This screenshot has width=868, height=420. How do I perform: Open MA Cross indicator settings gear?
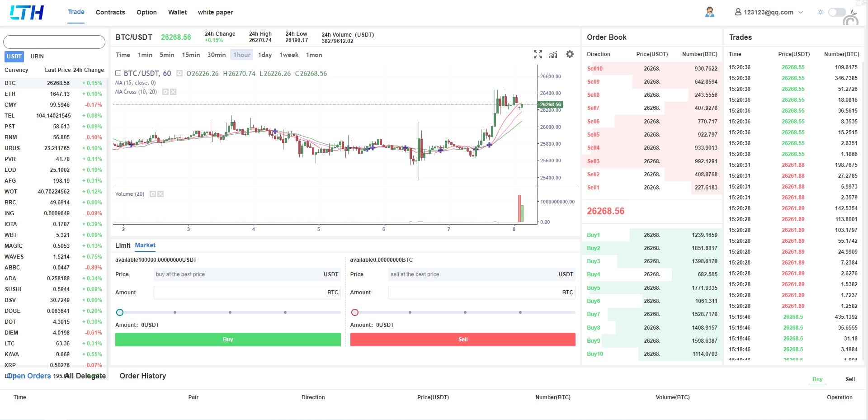point(165,92)
